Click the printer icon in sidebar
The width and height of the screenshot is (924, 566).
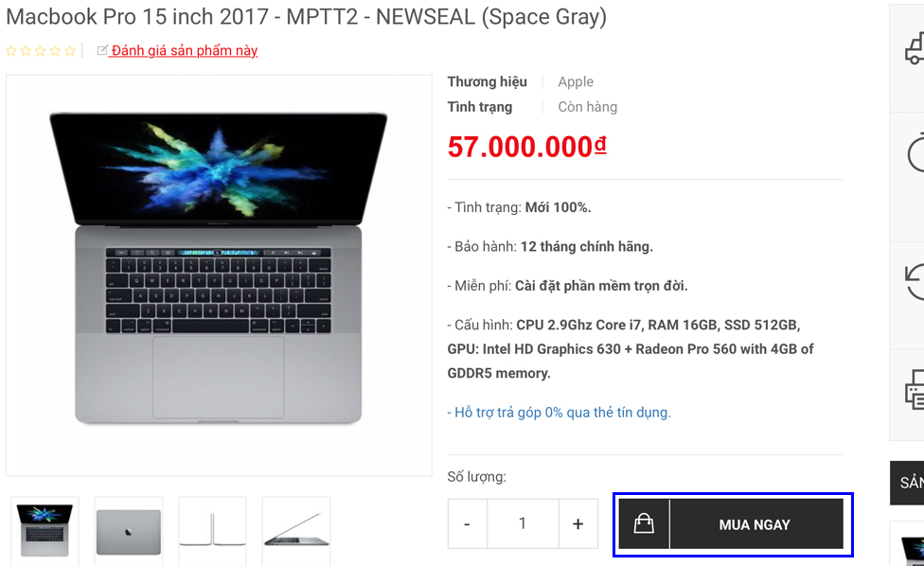point(915,389)
